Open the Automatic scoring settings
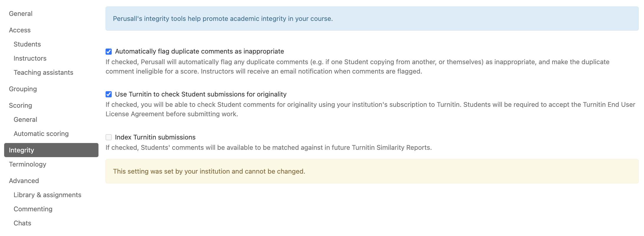 click(x=41, y=133)
